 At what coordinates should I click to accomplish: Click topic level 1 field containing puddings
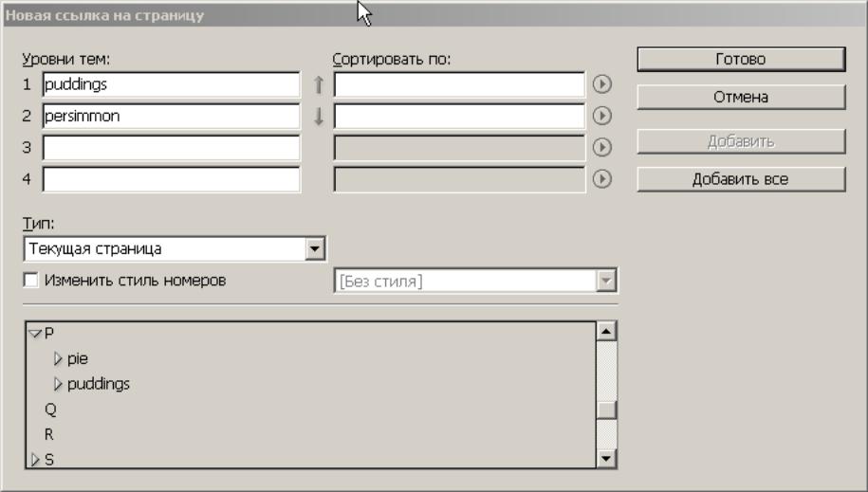pos(171,84)
